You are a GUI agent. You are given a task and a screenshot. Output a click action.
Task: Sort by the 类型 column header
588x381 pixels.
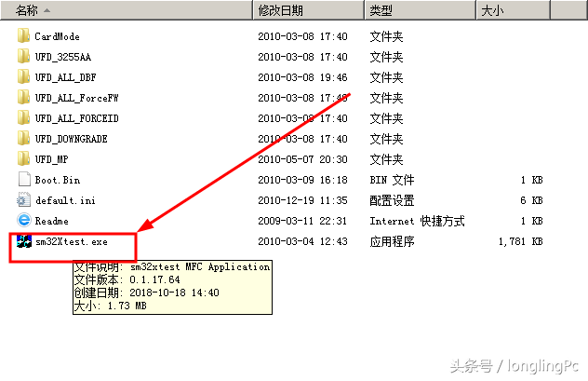(420, 10)
